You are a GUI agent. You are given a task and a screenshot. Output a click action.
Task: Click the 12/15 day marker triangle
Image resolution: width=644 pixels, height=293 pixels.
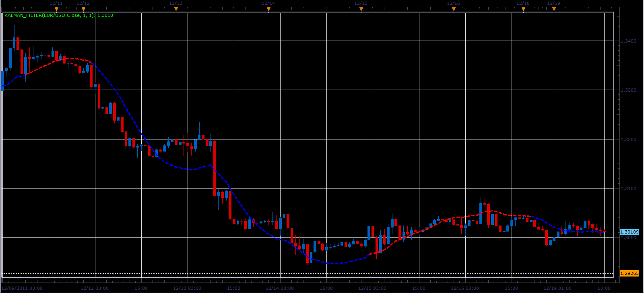coord(361,9)
